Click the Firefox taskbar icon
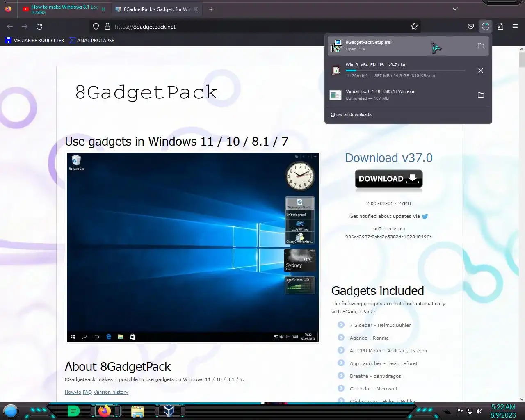Viewport: 525px width, 420px height. (x=105, y=411)
